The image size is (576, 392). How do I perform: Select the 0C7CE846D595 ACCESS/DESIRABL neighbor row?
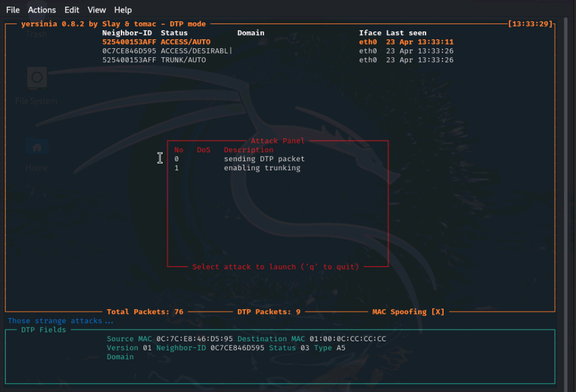(166, 51)
